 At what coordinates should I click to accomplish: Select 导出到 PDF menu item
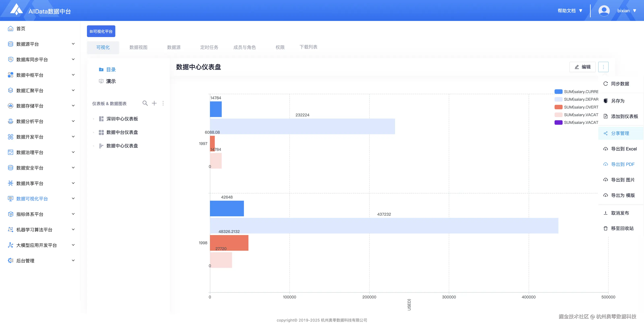tap(622, 164)
